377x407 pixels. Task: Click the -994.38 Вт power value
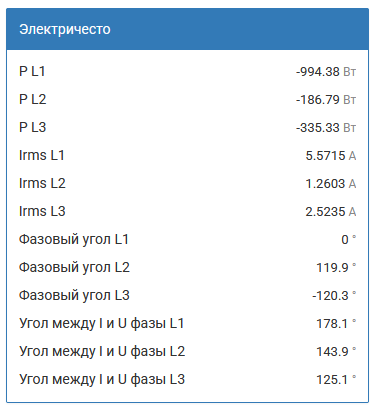coord(326,72)
